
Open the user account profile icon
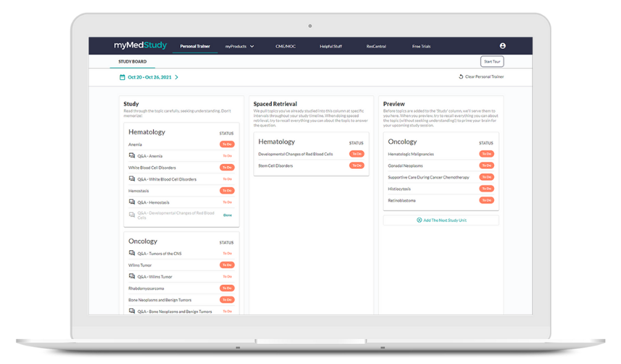click(x=502, y=46)
